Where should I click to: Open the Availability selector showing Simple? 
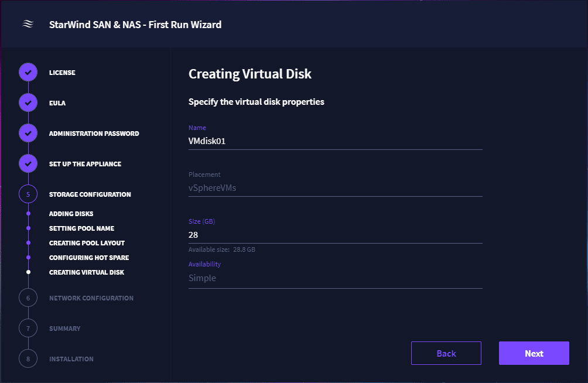(x=335, y=278)
